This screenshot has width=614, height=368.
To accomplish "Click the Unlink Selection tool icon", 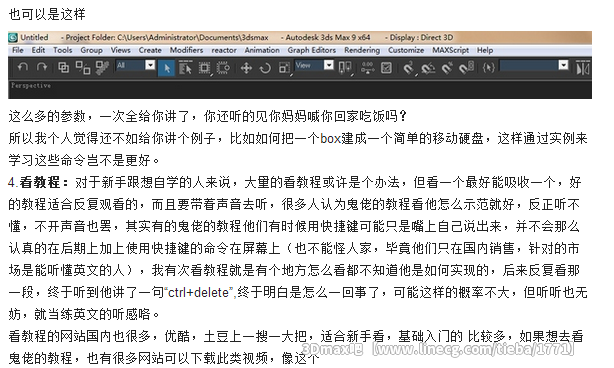I will point(83,68).
